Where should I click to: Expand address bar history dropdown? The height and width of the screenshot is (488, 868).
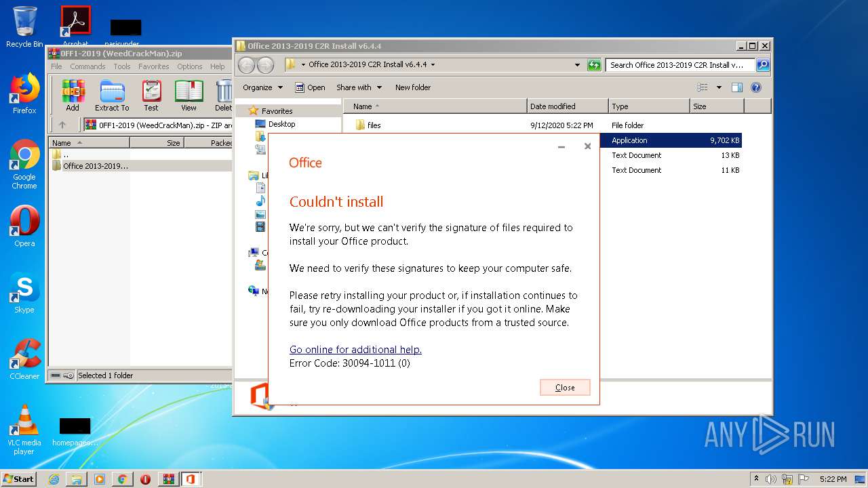577,65
